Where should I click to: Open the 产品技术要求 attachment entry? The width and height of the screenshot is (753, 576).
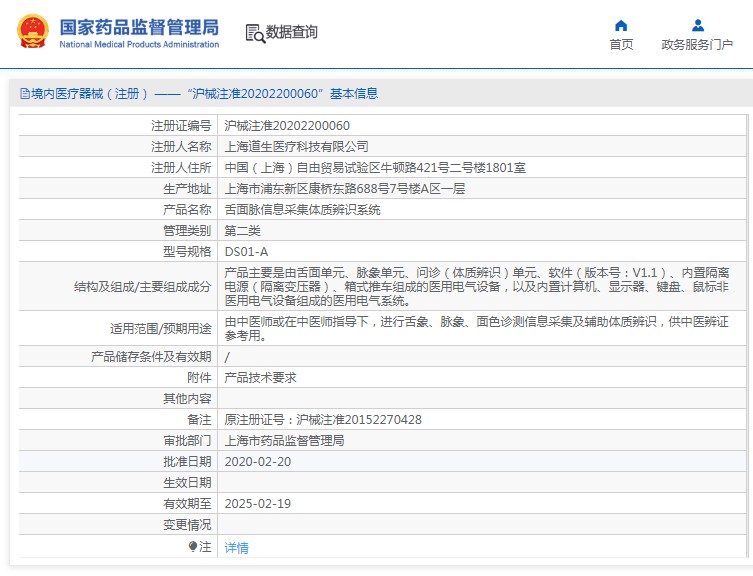click(x=260, y=378)
